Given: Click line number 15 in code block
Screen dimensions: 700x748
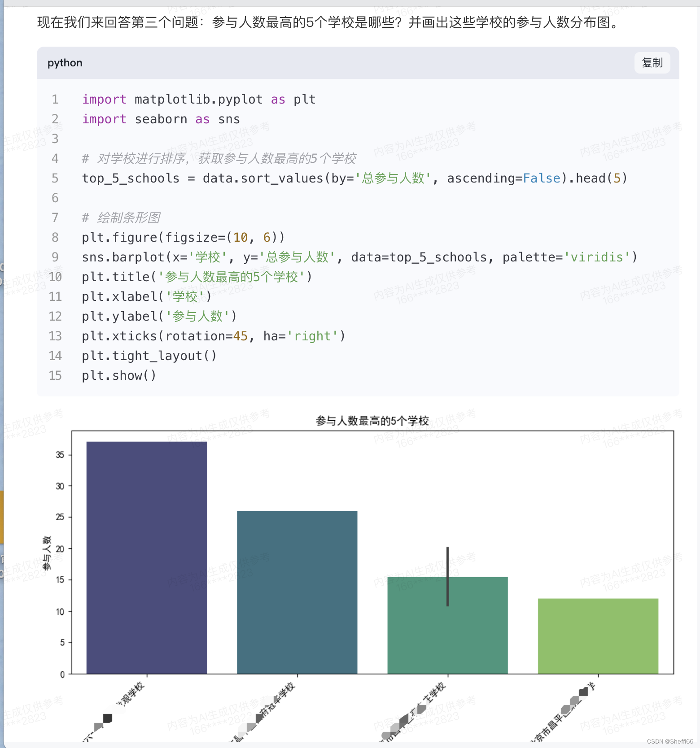Looking at the screenshot, I should pos(55,375).
